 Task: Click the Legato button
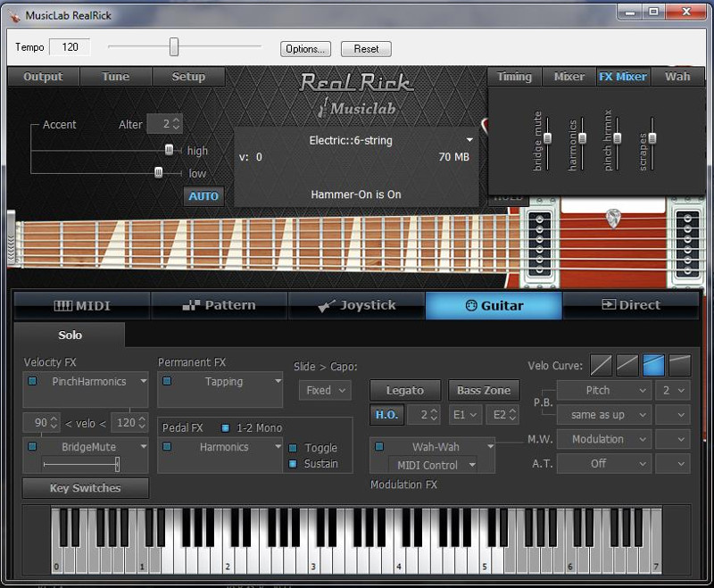pos(405,390)
